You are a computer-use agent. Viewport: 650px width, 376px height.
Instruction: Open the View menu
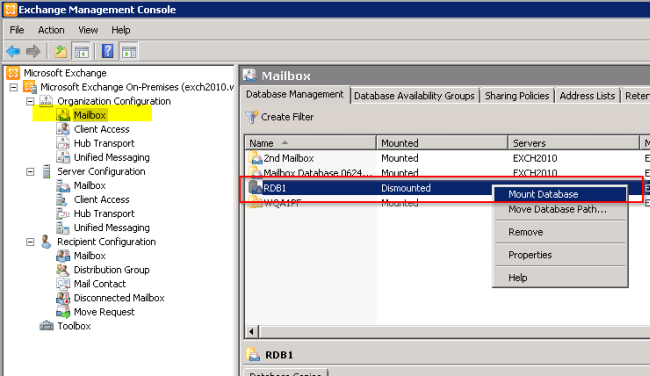[x=88, y=30]
